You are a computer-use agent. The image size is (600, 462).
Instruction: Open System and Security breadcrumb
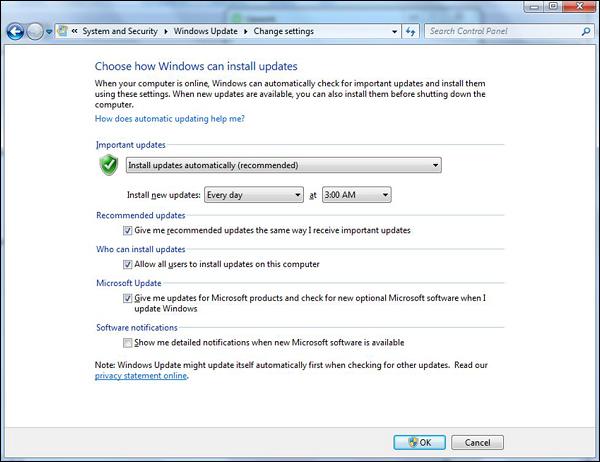pos(120,31)
